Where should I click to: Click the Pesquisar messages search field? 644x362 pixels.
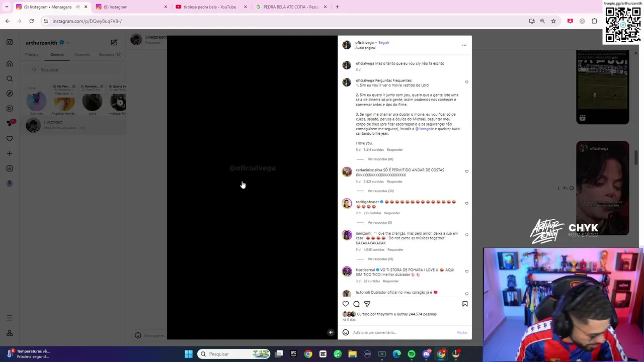coord(75,70)
